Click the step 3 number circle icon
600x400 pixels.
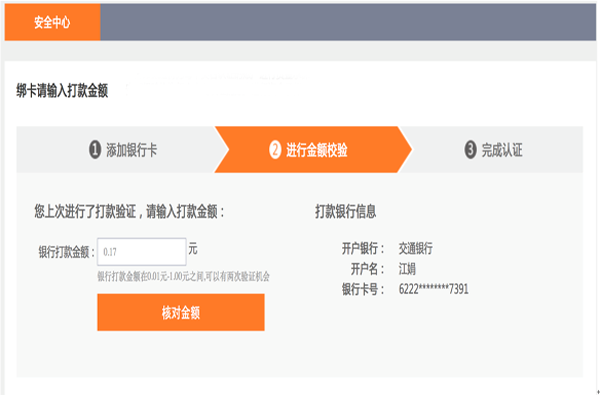(470, 150)
